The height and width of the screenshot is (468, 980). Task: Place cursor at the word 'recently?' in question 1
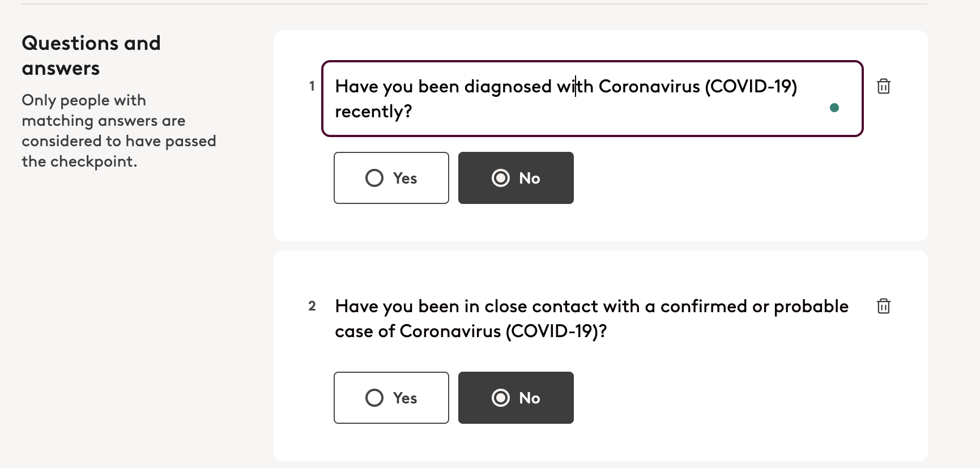373,112
